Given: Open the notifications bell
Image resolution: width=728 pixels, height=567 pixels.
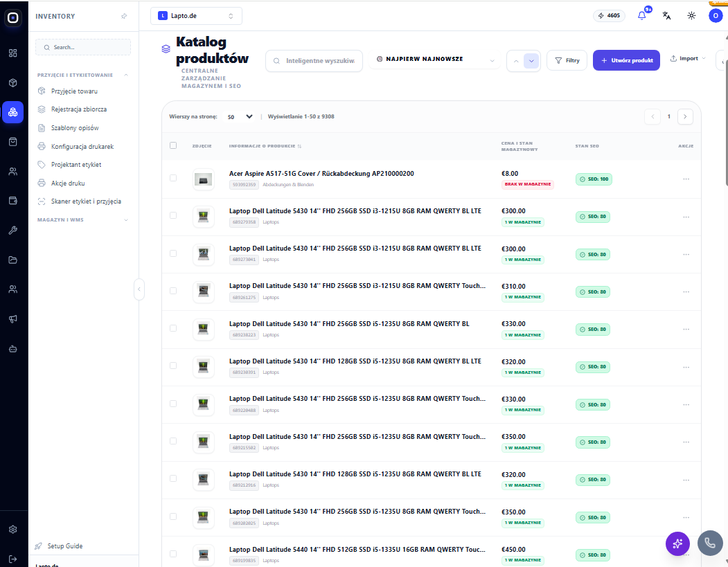Looking at the screenshot, I should coord(641,16).
